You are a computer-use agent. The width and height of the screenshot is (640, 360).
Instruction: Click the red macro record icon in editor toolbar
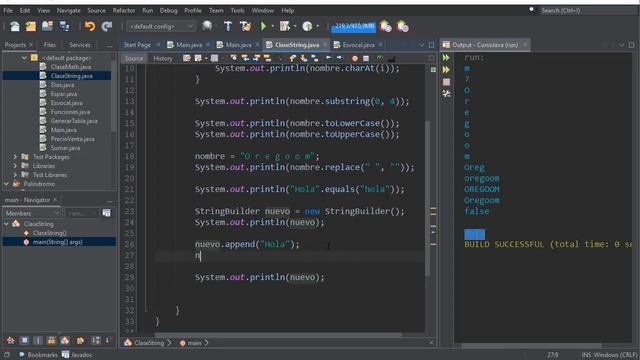355,58
